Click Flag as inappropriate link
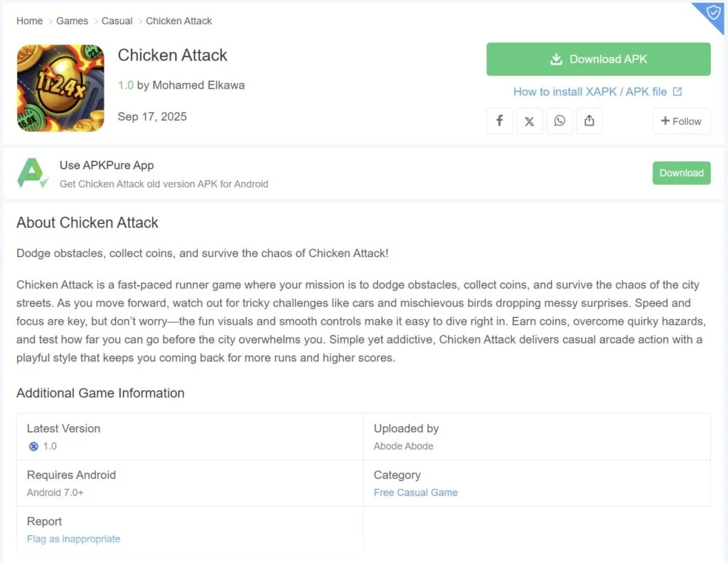728x564 pixels. click(x=73, y=538)
